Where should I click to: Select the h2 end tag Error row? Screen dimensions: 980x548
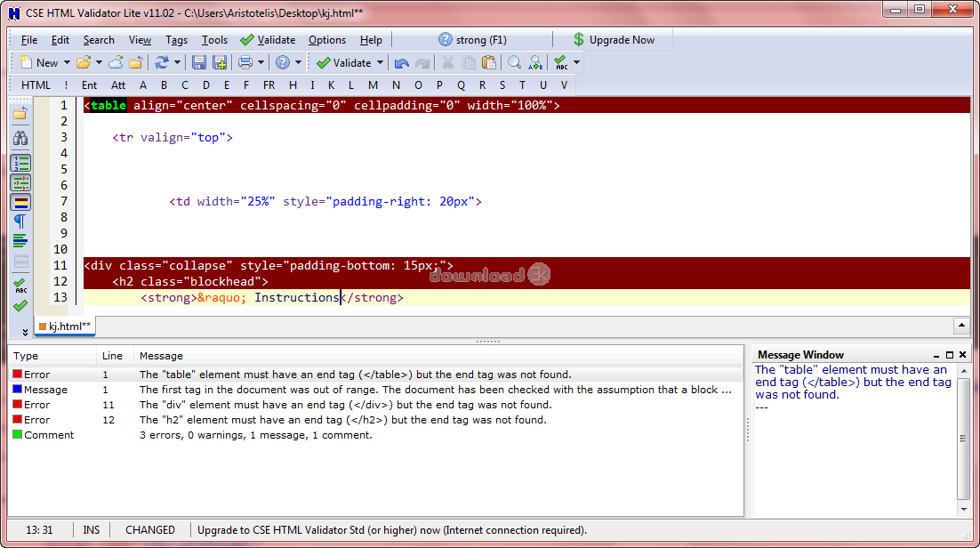click(375, 420)
